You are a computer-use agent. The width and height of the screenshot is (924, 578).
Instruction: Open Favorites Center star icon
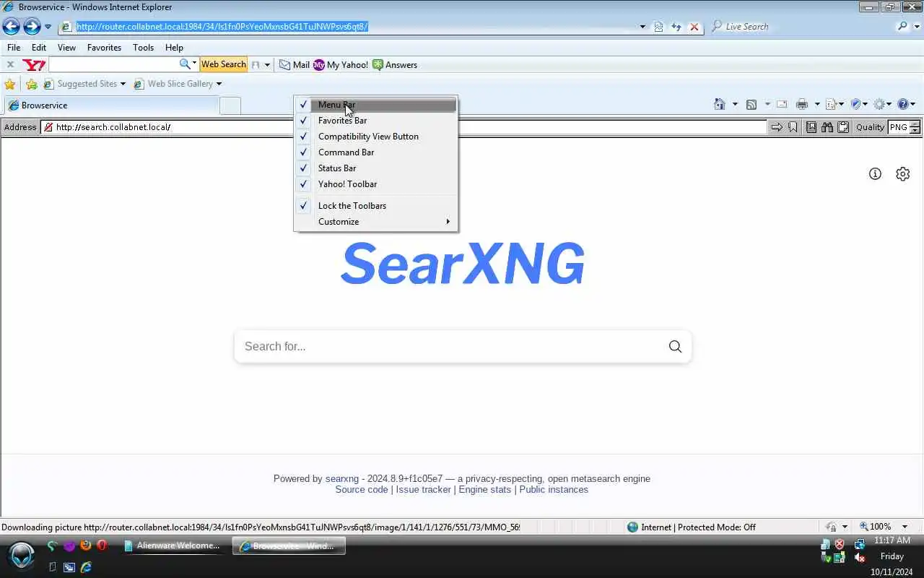coord(10,84)
